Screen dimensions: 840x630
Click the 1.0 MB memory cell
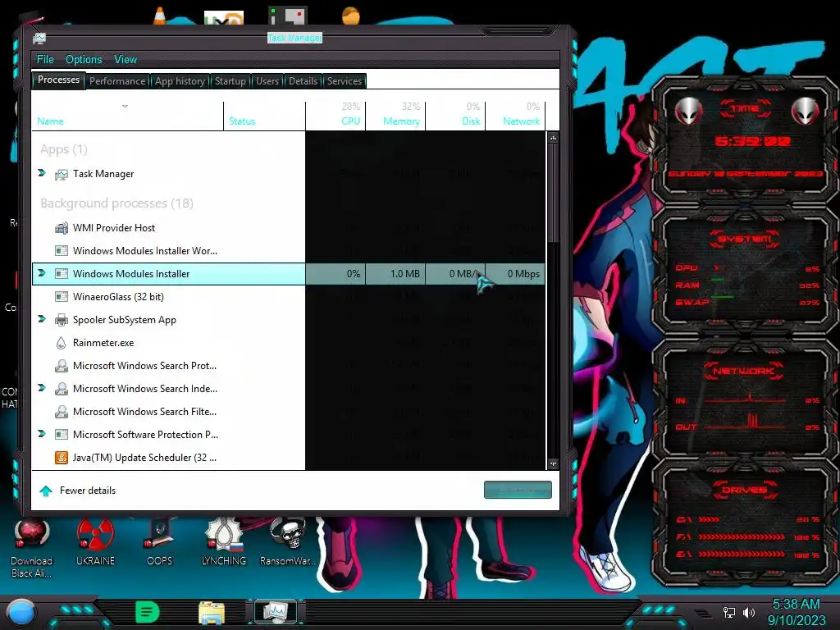[396, 274]
